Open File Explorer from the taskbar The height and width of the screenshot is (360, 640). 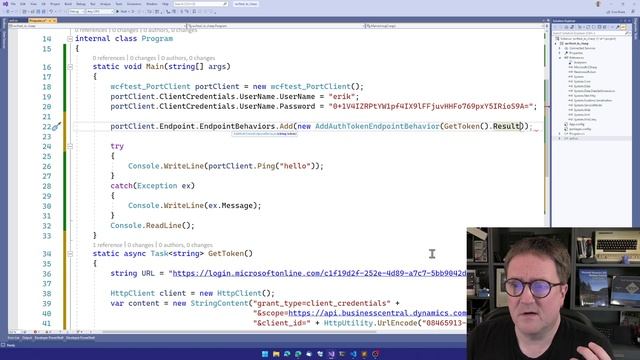[276, 353]
